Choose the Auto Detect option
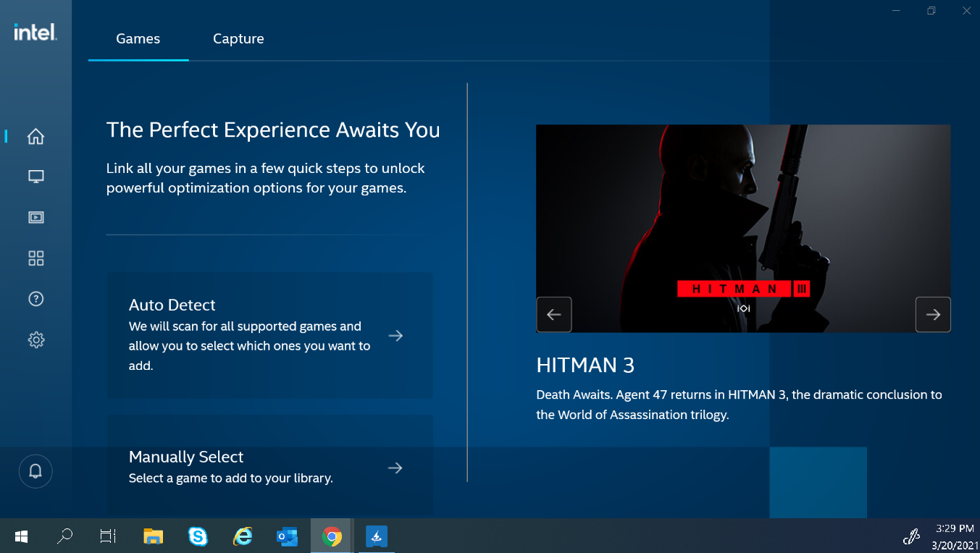980x553 pixels. (x=269, y=335)
